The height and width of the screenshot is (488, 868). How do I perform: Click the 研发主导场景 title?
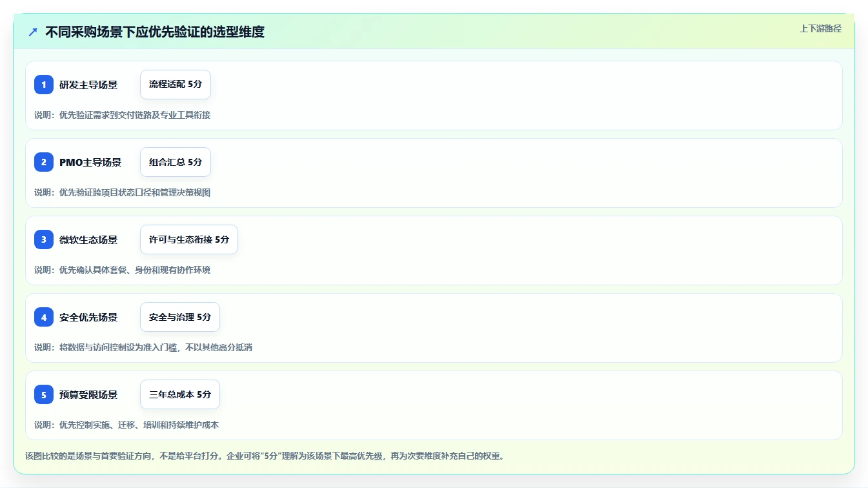click(x=88, y=85)
